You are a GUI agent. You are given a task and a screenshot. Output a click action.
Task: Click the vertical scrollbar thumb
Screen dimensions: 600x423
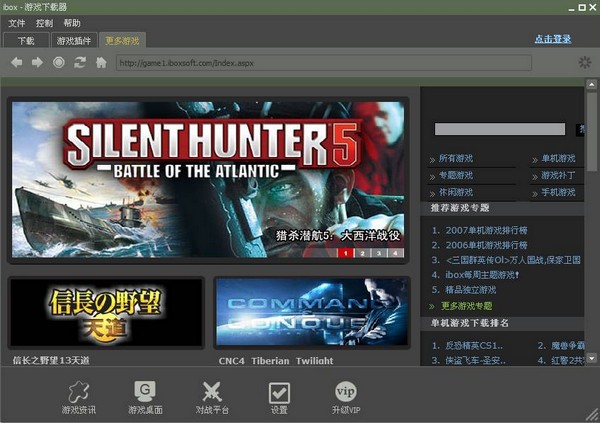[592, 130]
